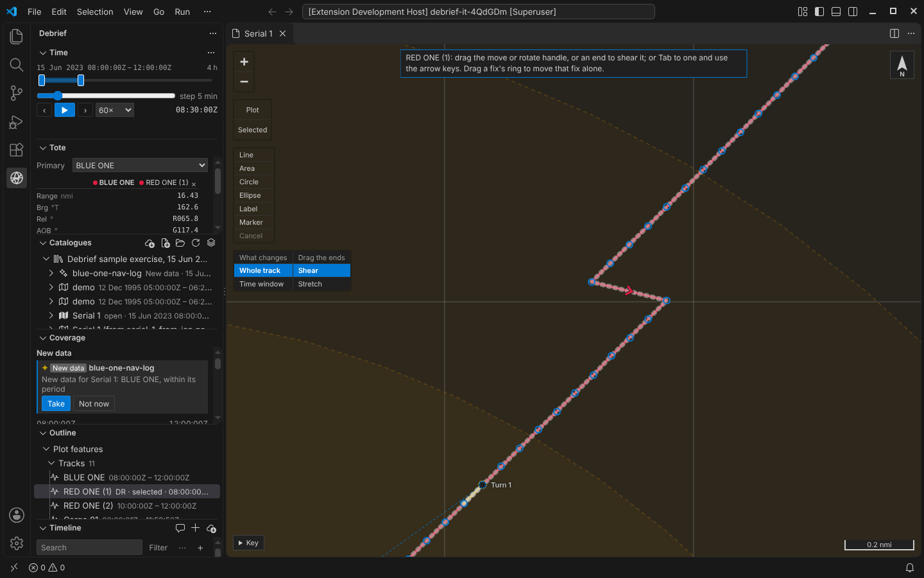Choose the Line drawing tool
Viewport: 924px width, 578px height.
pyautogui.click(x=254, y=155)
